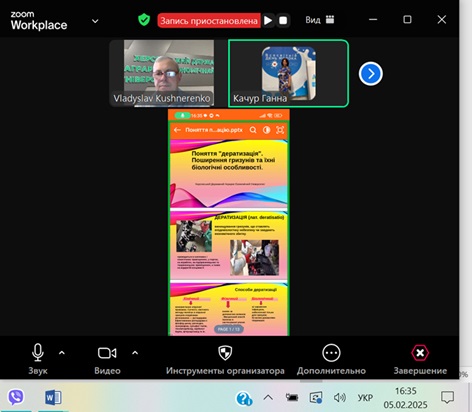Screen dimensions: 472x412
Task: Resume the paused recording with play button
Action: 268,20
